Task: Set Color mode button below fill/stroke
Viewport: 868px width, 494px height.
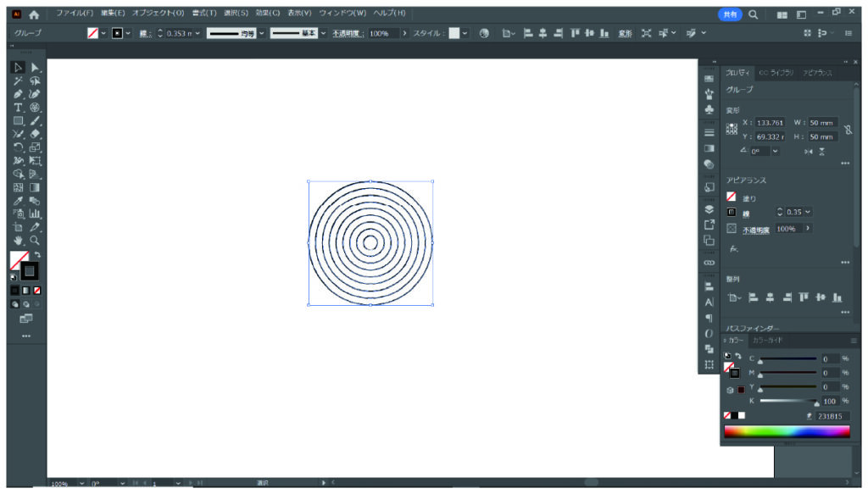Action: click(15, 291)
